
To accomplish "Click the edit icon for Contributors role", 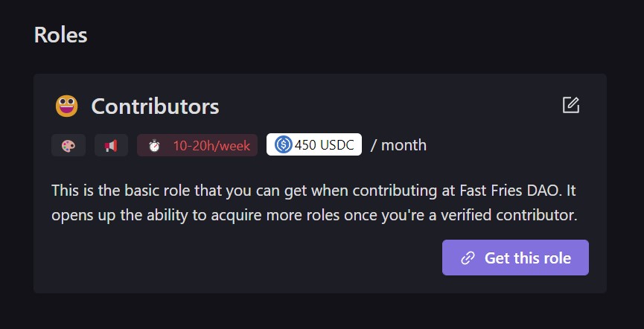I will click(571, 105).
